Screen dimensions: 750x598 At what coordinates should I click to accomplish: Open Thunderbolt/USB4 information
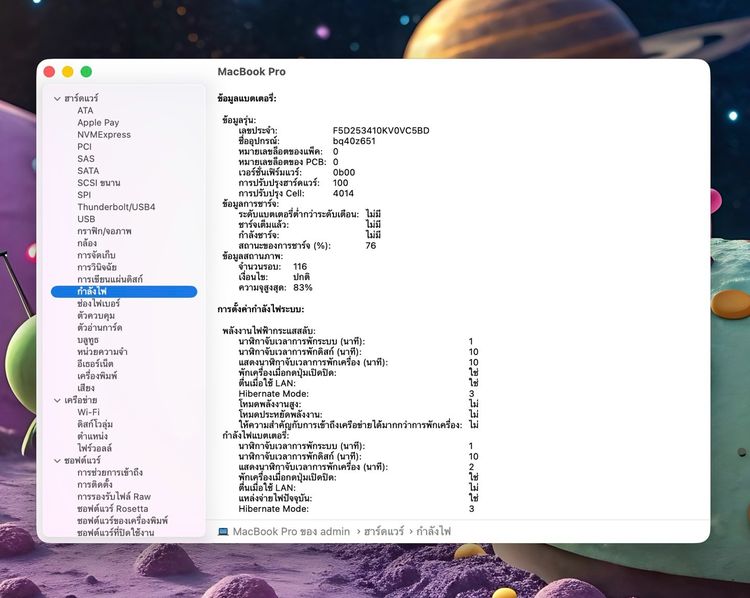click(116, 207)
